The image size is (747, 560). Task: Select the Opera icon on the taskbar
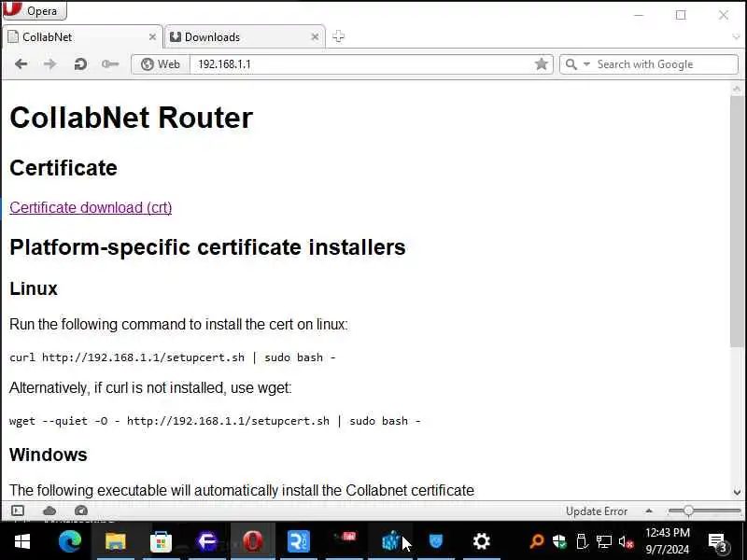coord(252,541)
